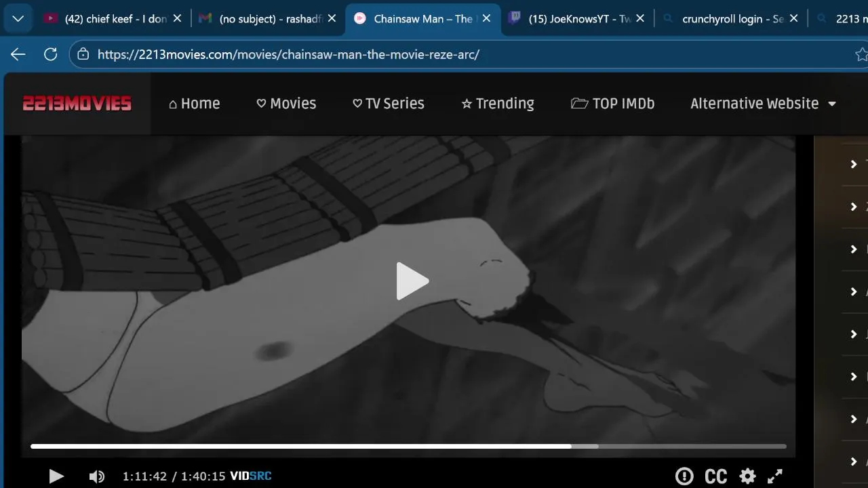This screenshot has width=868, height=488.
Task: Expand the Alternative Website dropdown
Action: (x=764, y=104)
